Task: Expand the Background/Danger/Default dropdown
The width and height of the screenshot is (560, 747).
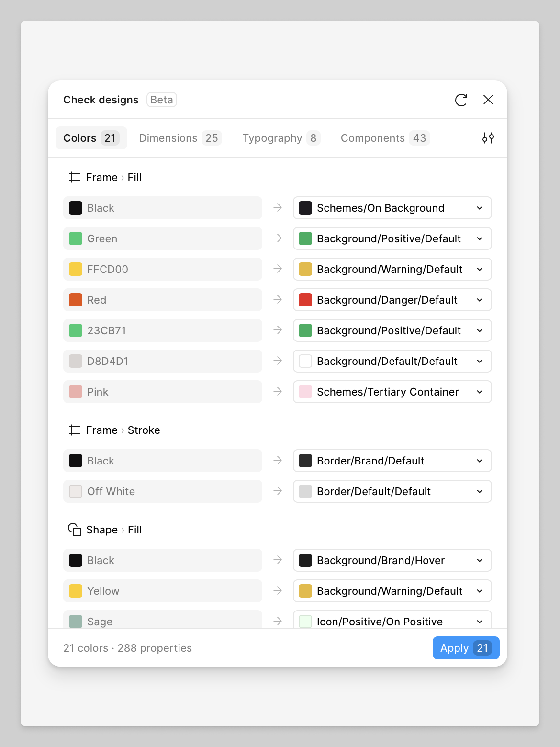Action: coord(479,300)
